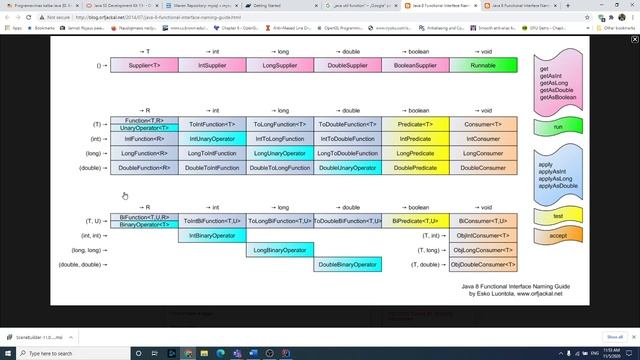The width and height of the screenshot is (640, 360).
Task: Open the Chrome profile avatar
Action: [622, 18]
